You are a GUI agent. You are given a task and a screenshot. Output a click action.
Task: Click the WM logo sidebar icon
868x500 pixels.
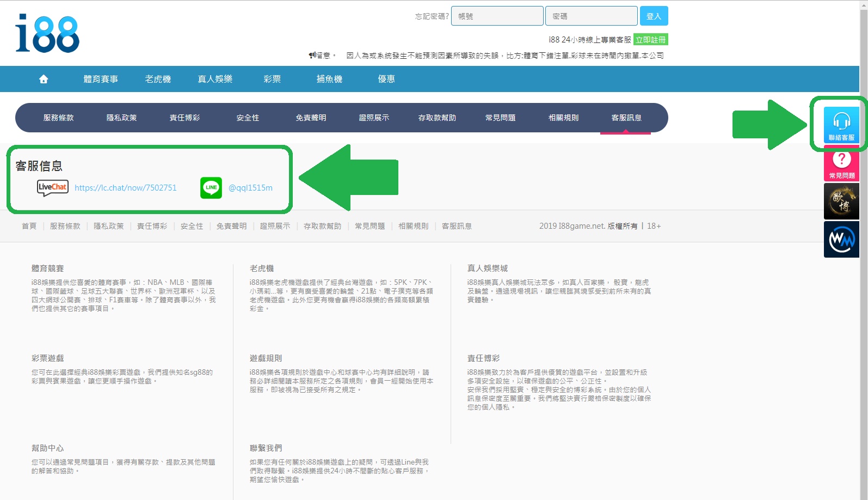click(841, 239)
